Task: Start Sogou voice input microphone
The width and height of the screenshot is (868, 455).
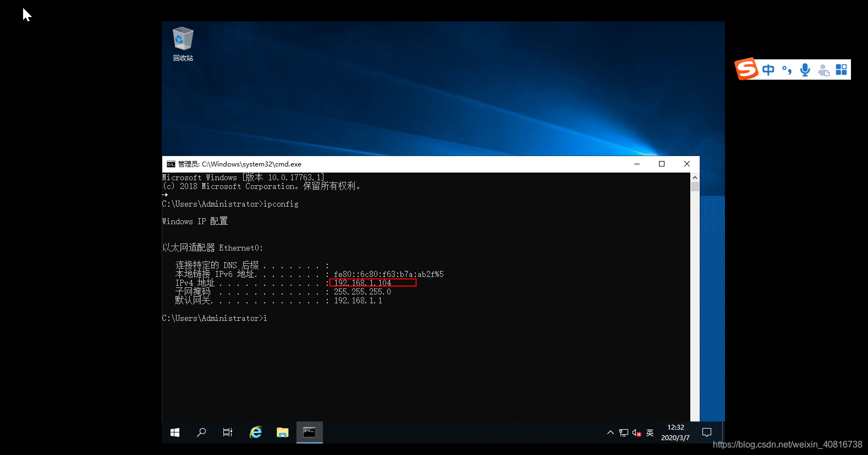Action: coord(805,70)
